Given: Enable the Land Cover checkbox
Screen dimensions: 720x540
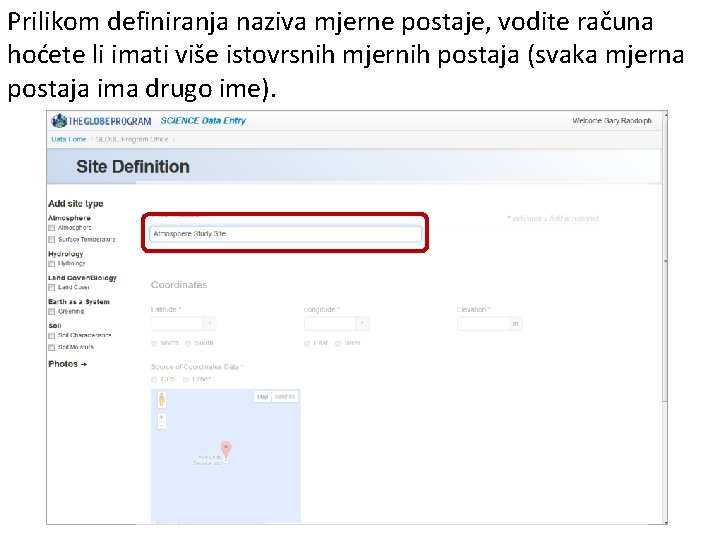Looking at the screenshot, I should click(x=51, y=287).
